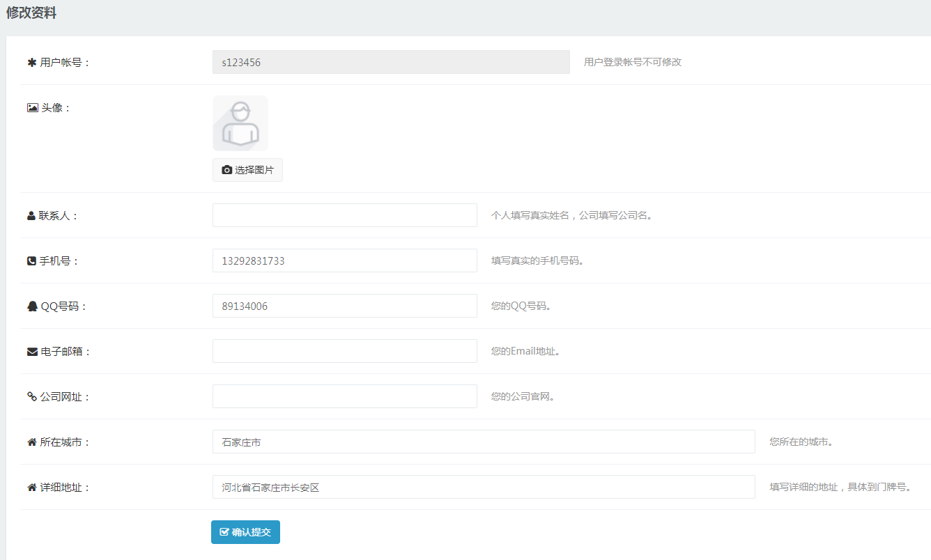This screenshot has width=931, height=560.
Task: Click the 手机号： label text
Action: [x=59, y=261]
